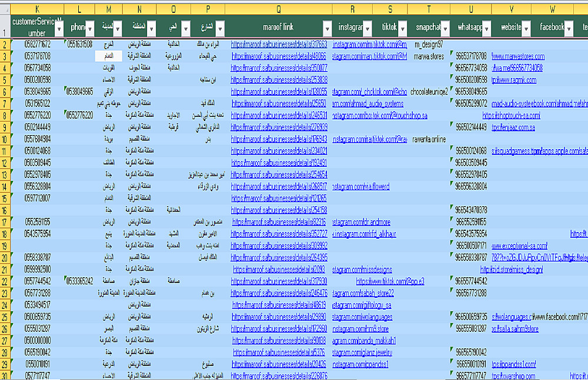Open maroof link ending 128055
Screen dimensions: 588x380
tap(279, 92)
